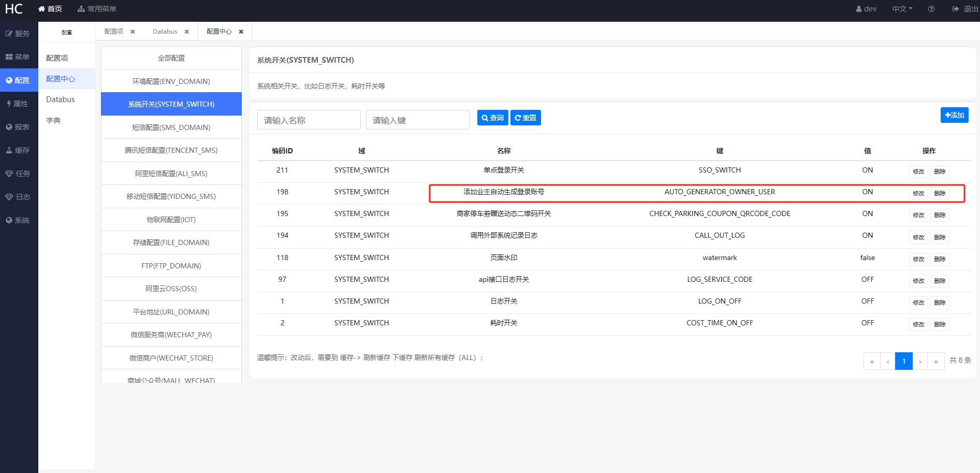Select 全部配置 in the config list
The height and width of the screenshot is (473, 980).
pyautogui.click(x=171, y=58)
